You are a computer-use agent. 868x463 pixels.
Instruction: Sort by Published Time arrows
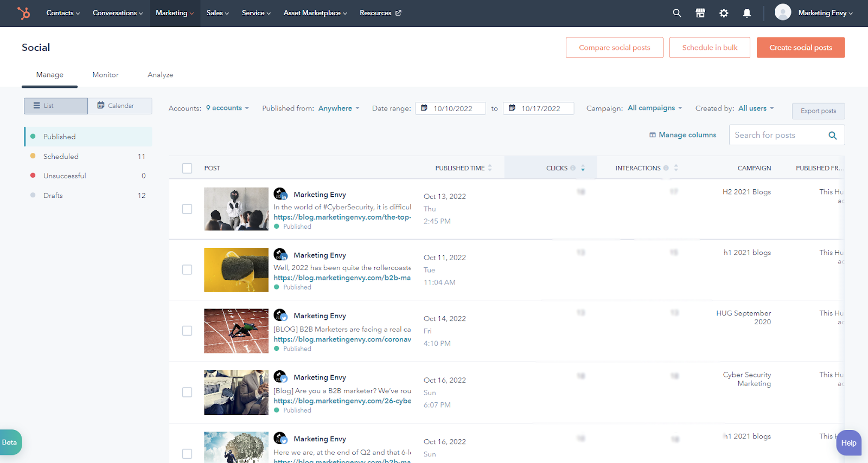(490, 168)
